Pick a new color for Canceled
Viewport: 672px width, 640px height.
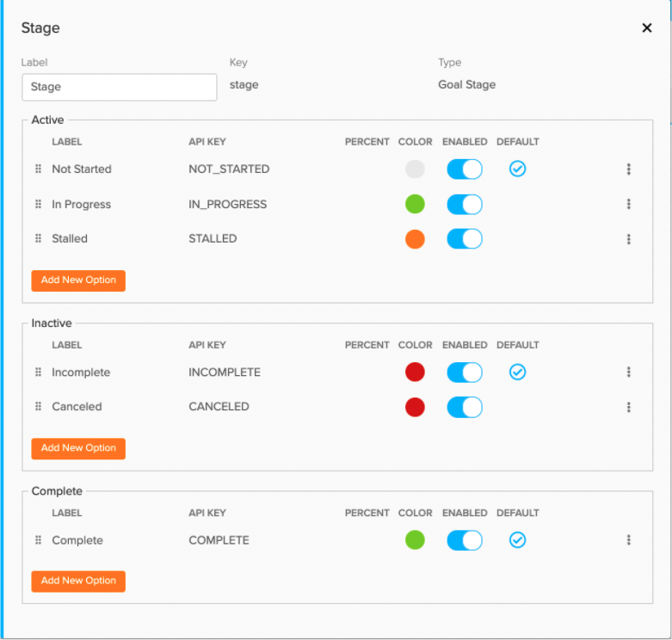415,407
